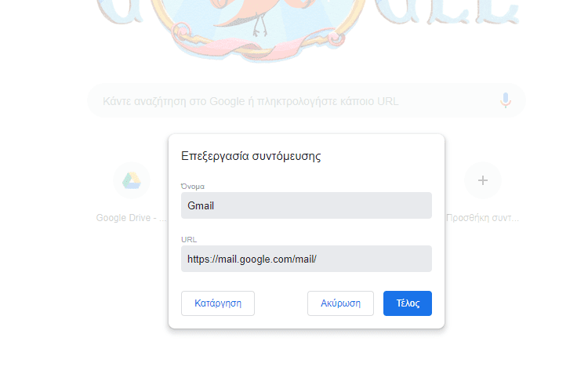The height and width of the screenshot is (392, 588).
Task: Place cursor at end of the mail URL
Action: (x=318, y=259)
